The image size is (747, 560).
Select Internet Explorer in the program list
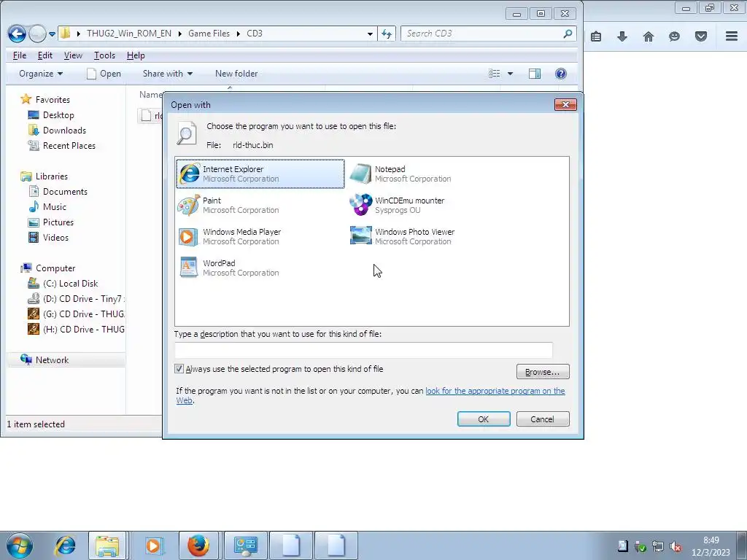click(260, 174)
